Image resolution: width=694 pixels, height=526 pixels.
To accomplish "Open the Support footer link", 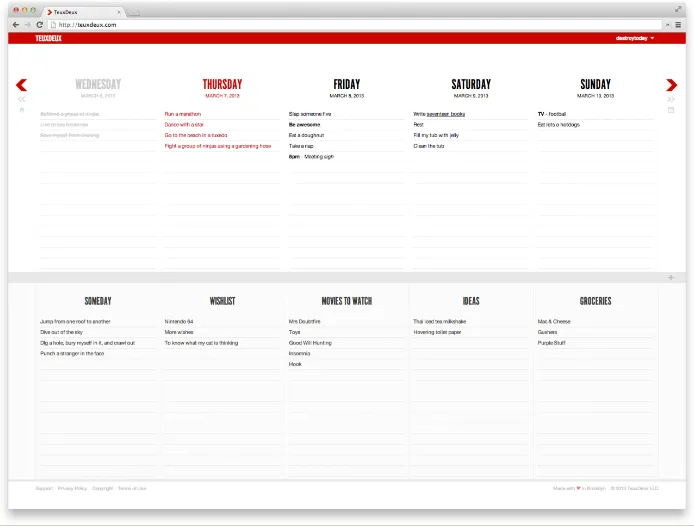I will point(44,488).
